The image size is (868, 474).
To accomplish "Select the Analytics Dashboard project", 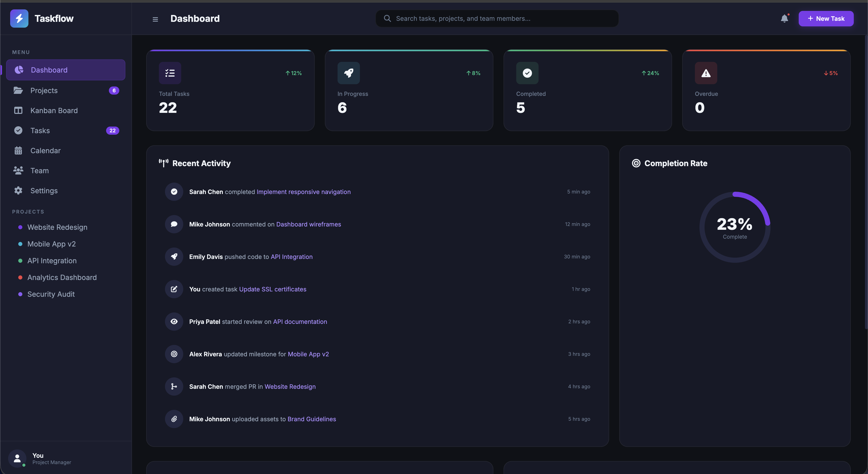I will pos(62,277).
